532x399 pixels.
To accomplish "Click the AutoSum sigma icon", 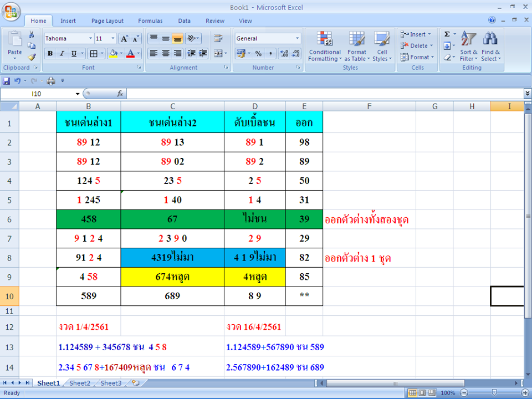I will point(447,34).
